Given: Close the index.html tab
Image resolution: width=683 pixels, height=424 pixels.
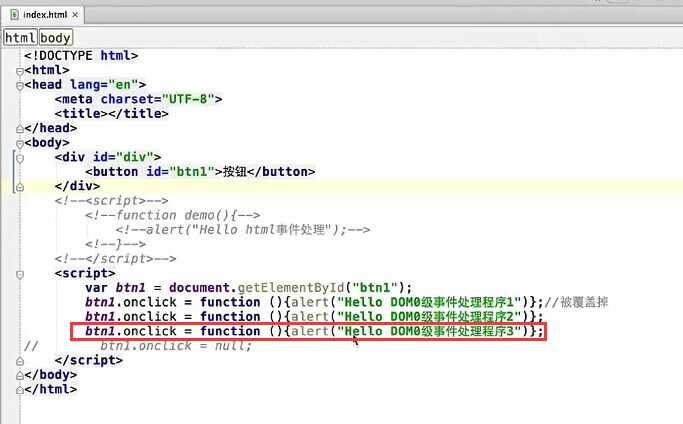Looking at the screenshot, I should pos(75,15).
